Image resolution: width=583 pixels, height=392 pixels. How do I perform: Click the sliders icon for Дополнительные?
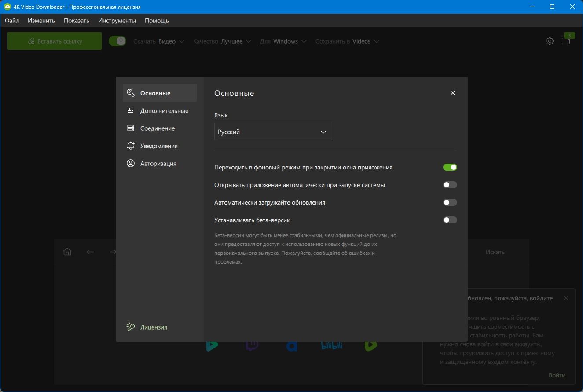[x=130, y=111]
